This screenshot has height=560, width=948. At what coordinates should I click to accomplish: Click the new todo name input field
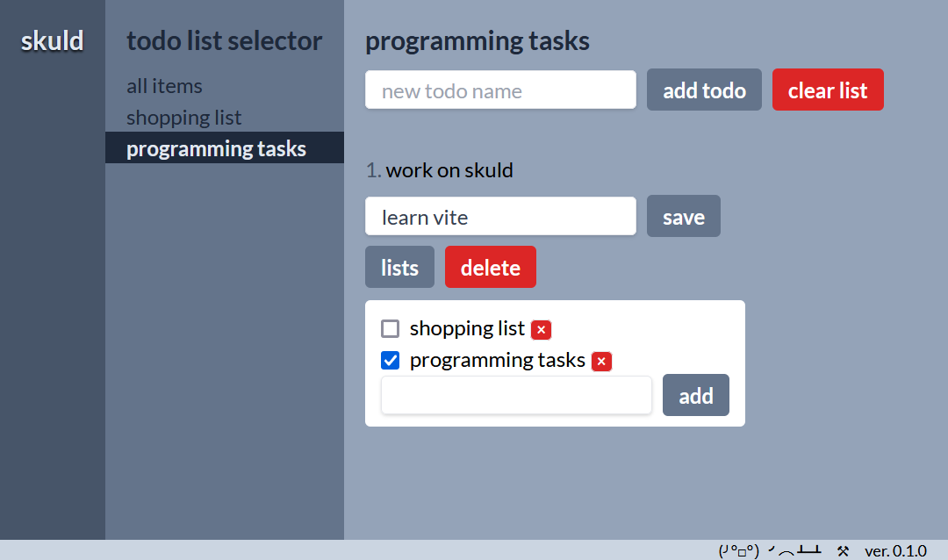point(500,90)
